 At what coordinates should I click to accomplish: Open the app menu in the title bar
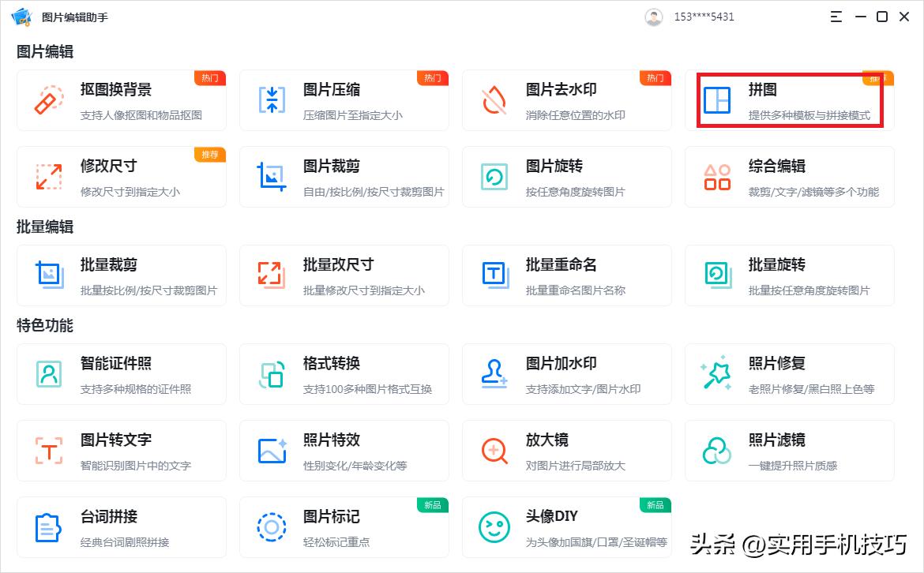(836, 16)
